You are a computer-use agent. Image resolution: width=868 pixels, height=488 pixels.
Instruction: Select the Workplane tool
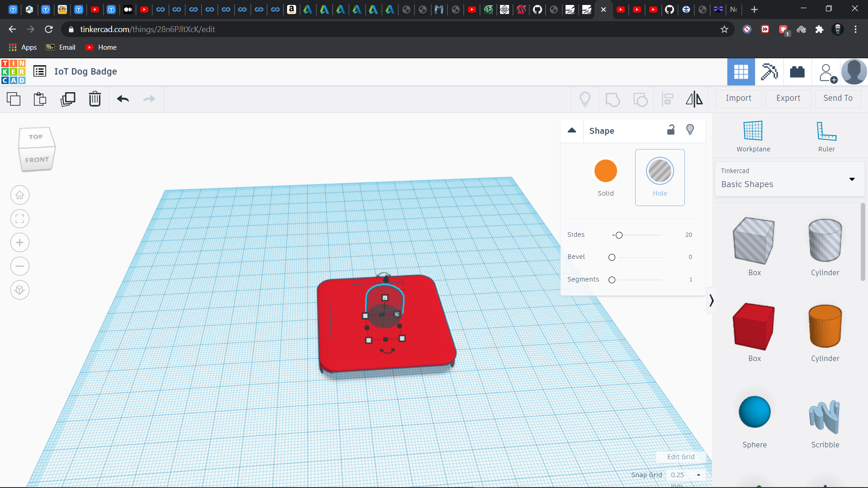pyautogui.click(x=753, y=136)
